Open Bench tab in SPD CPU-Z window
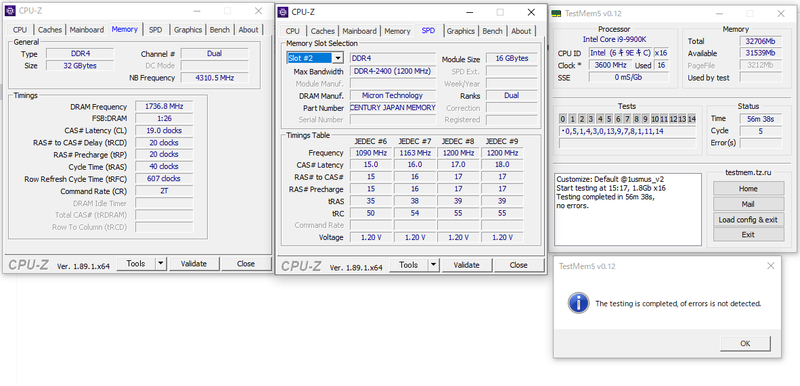The image size is (800, 386). click(492, 31)
